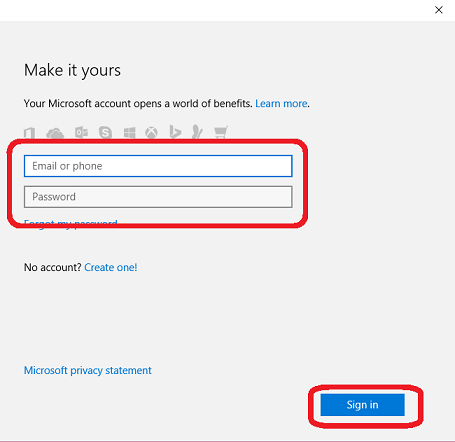Click the MSN butterfly icon
Image resolution: width=455 pixels, height=442 pixels.
[197, 132]
